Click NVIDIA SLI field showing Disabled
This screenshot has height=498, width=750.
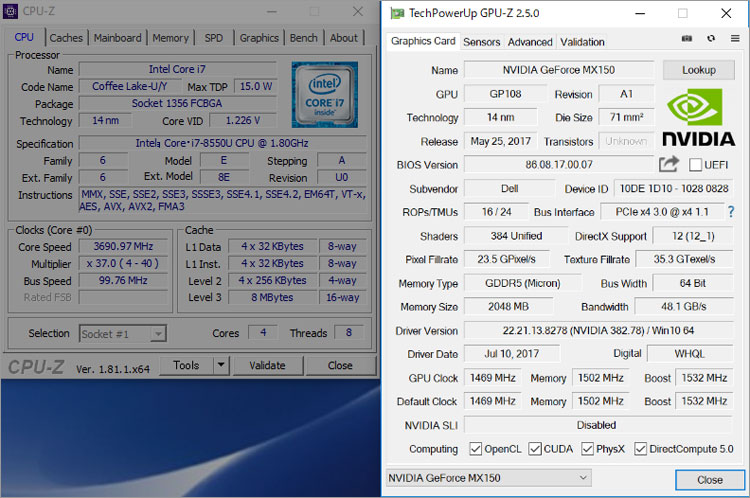pyautogui.click(x=598, y=425)
